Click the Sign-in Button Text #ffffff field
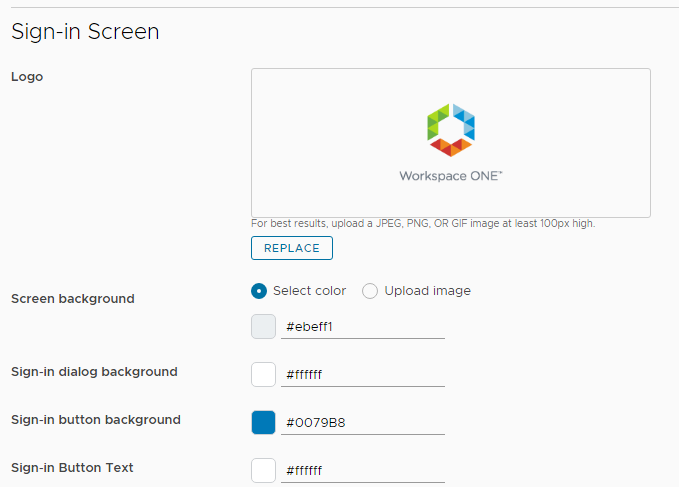Image resolution: width=679 pixels, height=487 pixels. (363, 471)
